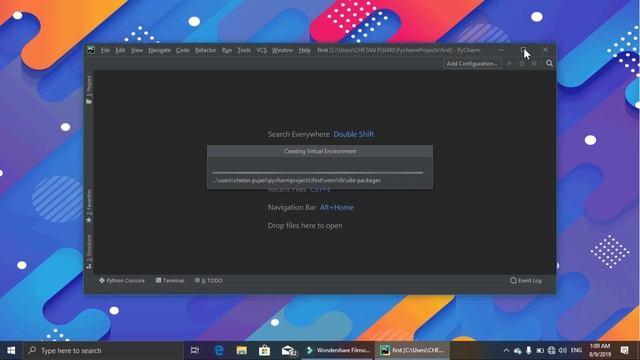
Task: Open the Help menu
Action: point(304,50)
